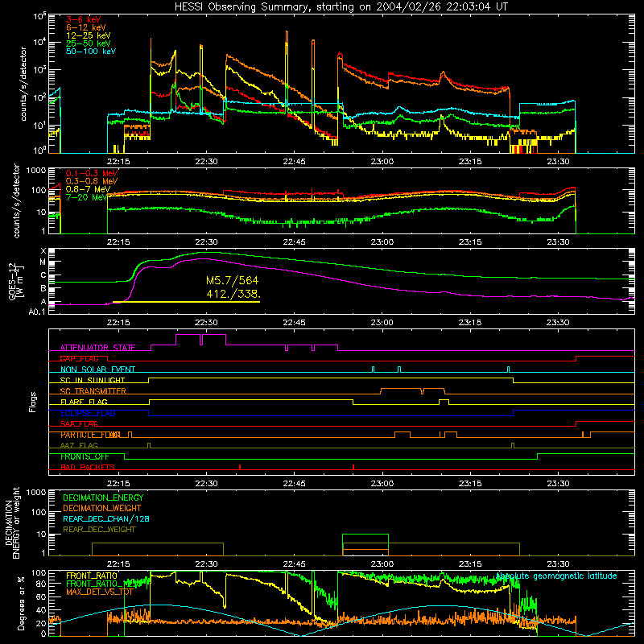644x644 pixels.
Task: Select the red 3-6 keV legend entry
Action: point(84,19)
